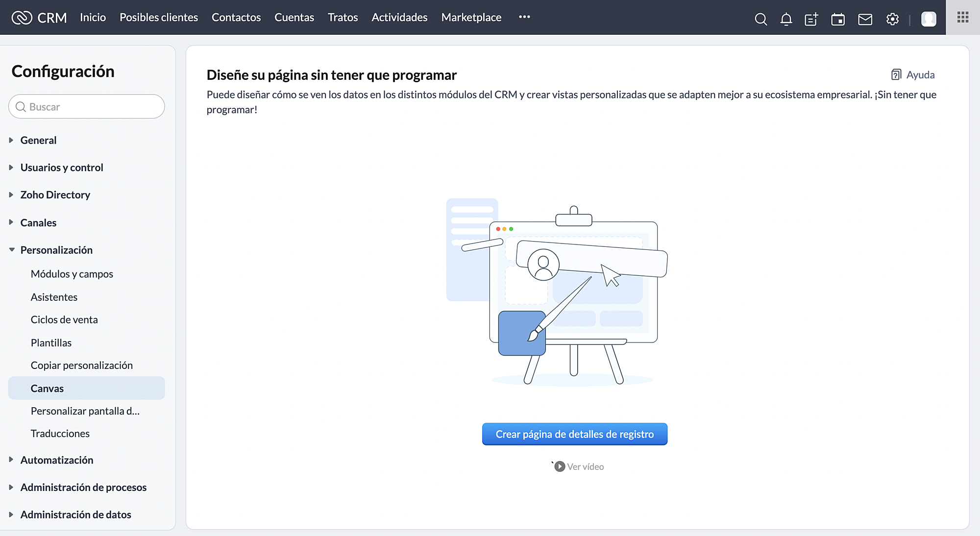Viewport: 980px width, 536px height.
Task: Click the grid/apps icon top right
Action: (963, 17)
